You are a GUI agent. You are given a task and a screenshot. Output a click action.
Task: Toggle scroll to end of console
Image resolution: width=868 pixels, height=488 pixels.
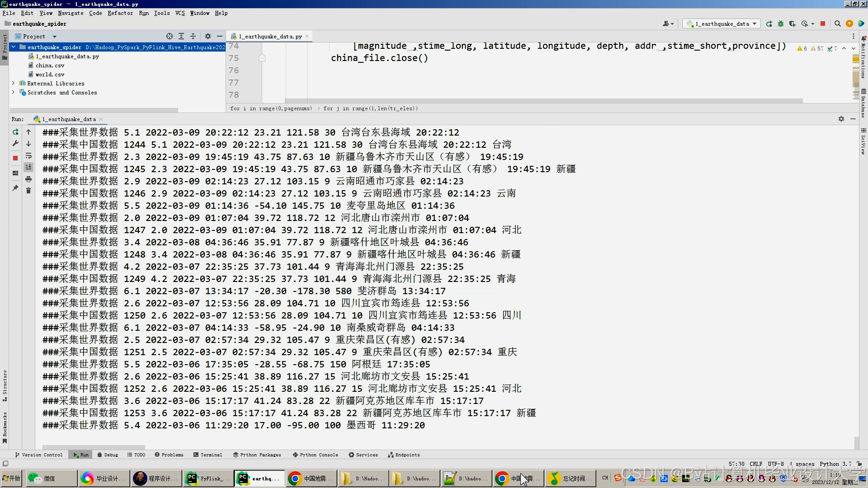pyautogui.click(x=28, y=167)
